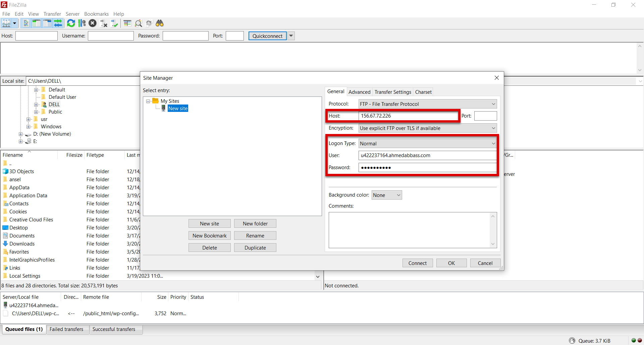This screenshot has height=345, width=644.
Task: Toggle local directory tree display icon
Action: tap(37, 23)
